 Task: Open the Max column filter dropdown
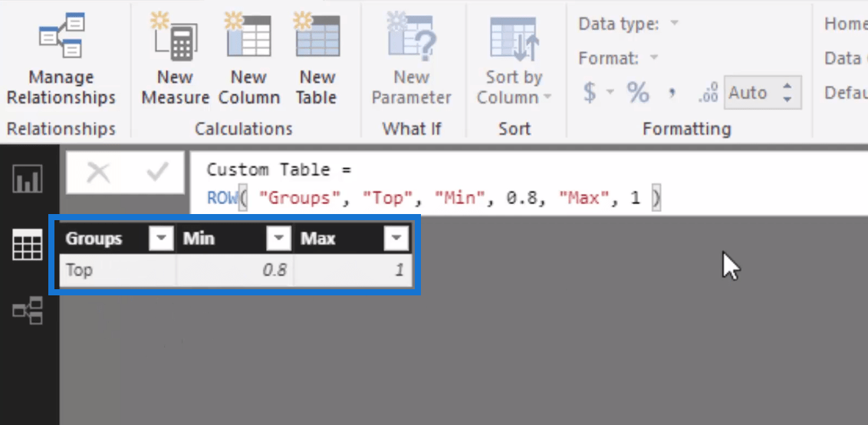[396, 239]
